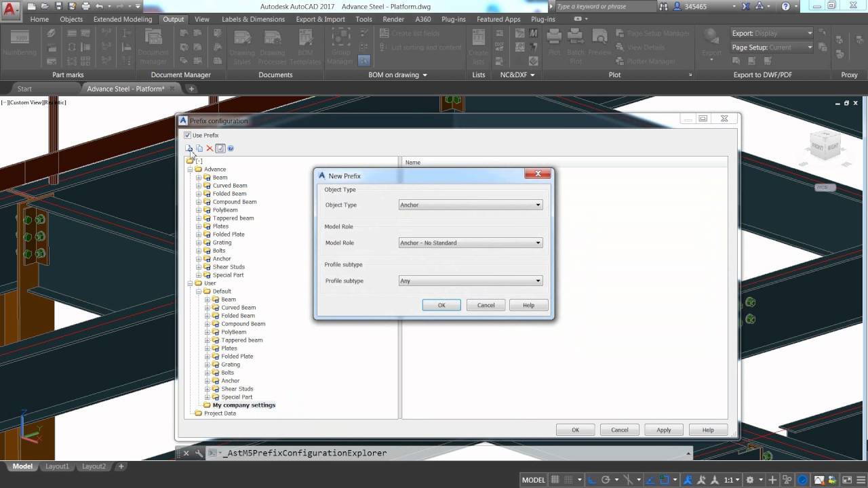Switch to the Start document tab

point(24,89)
